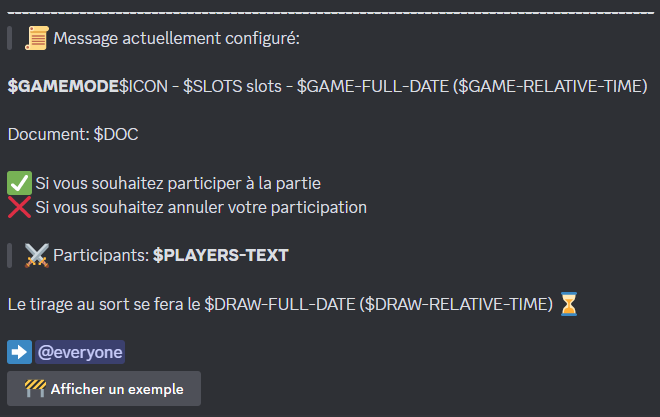Screen dimensions: 660x417
Task: Click the $GAME-RELATIVE-TIME placeholder
Action: pyautogui.click(x=550, y=86)
